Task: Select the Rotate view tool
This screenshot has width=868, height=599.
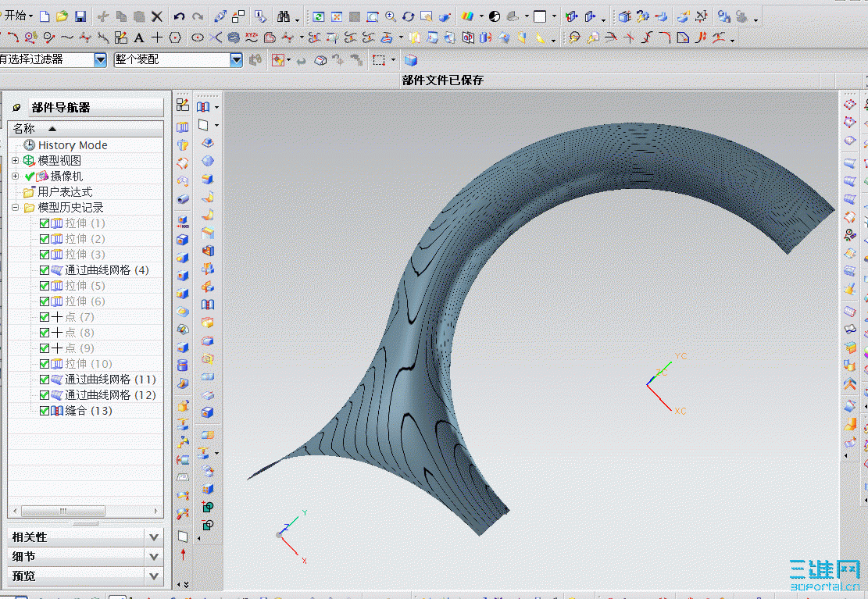Action: [409, 16]
